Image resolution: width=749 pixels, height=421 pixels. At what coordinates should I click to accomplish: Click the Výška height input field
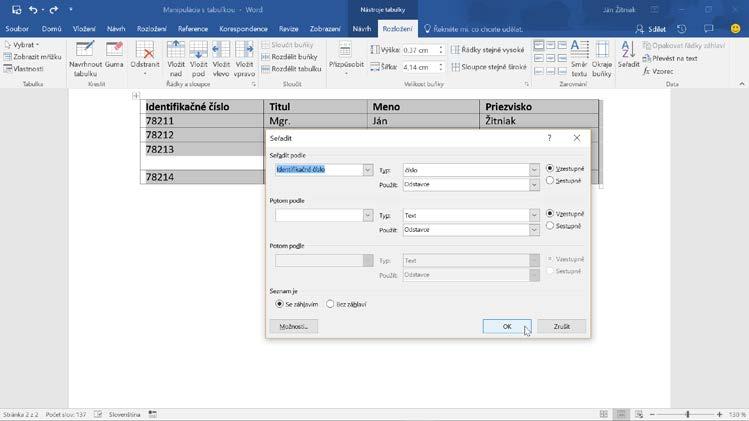point(419,50)
